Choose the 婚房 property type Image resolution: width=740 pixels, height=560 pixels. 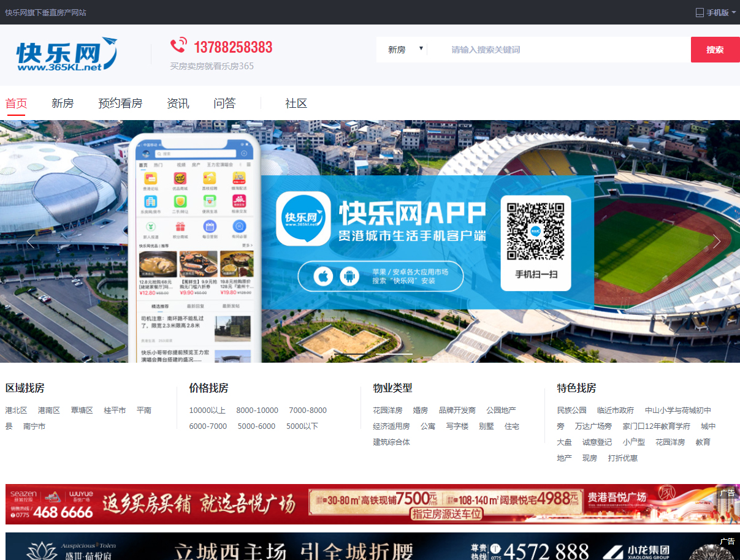(x=421, y=410)
